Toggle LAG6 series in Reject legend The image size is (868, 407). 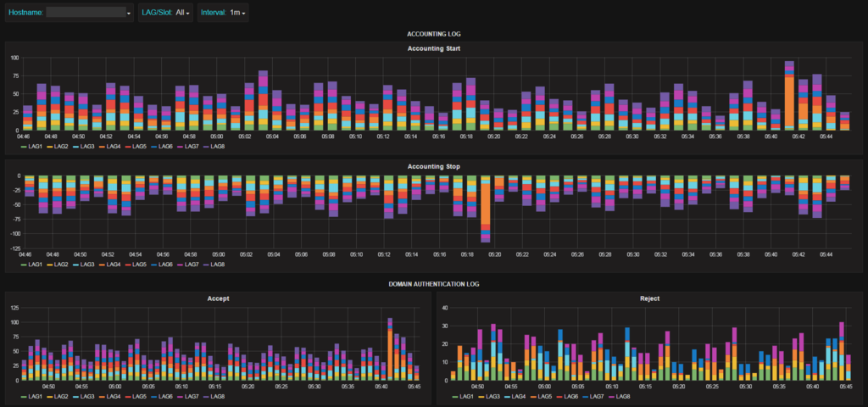pos(567,397)
